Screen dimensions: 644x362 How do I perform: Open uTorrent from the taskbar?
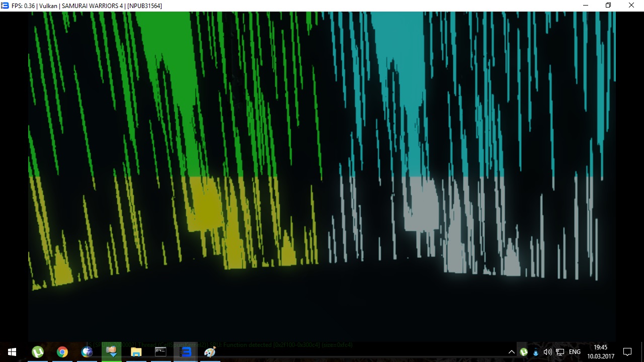click(x=37, y=352)
